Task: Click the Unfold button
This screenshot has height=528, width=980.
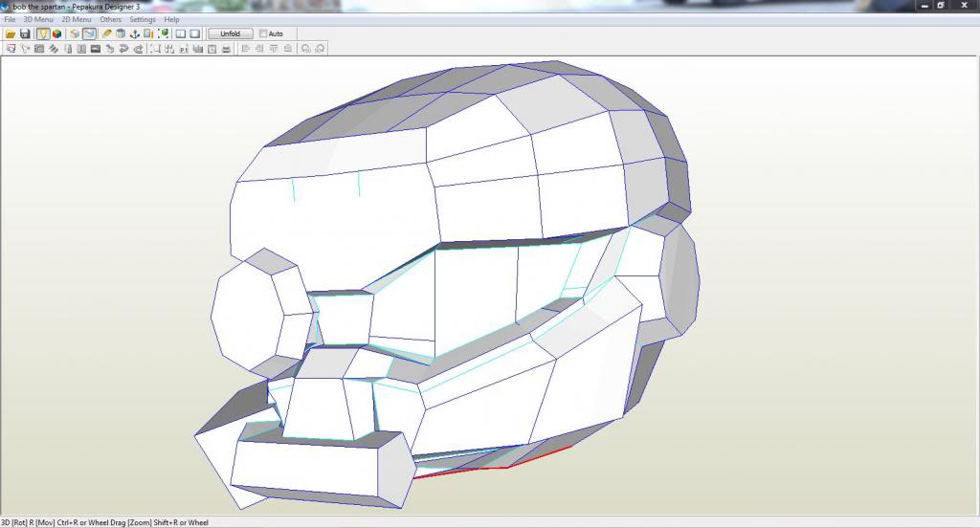Action: tap(230, 33)
